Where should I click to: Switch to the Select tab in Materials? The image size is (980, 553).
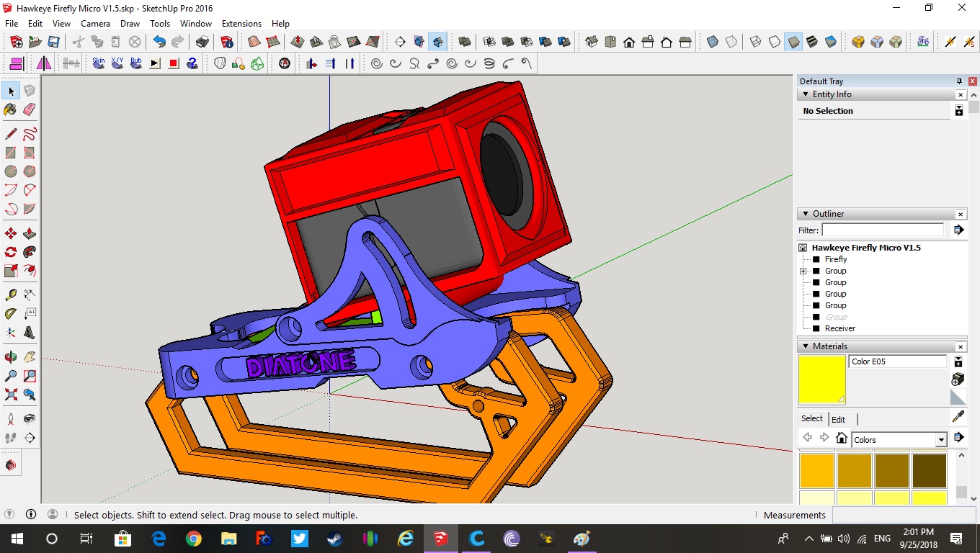(x=812, y=419)
